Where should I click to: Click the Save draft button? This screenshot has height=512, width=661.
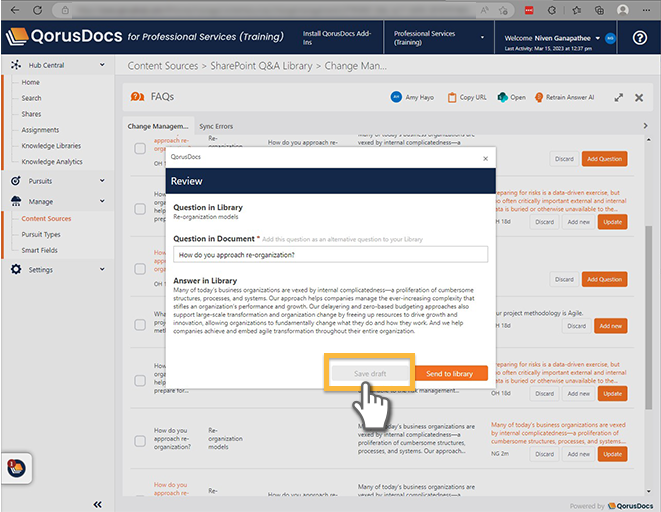(370, 373)
